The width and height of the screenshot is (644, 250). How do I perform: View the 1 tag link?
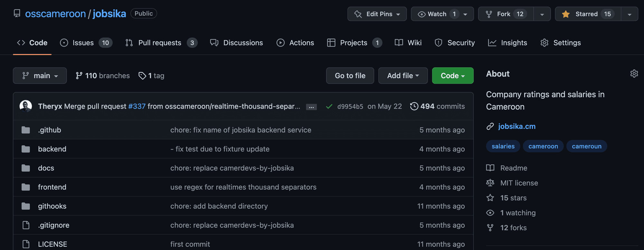(x=151, y=76)
